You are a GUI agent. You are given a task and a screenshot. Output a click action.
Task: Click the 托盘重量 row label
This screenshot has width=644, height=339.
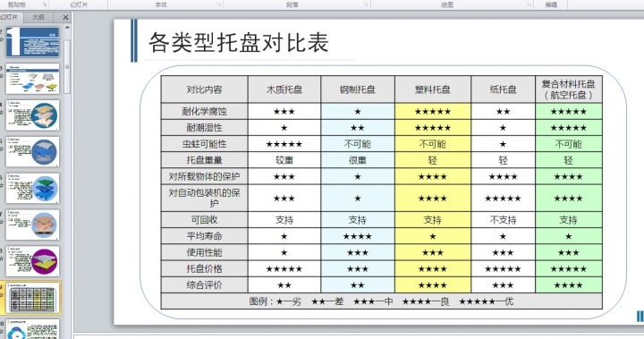(x=204, y=160)
